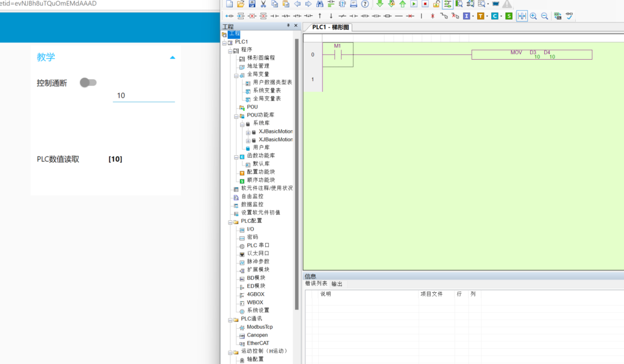Click the green S sequence block icon
The height and width of the screenshot is (364, 624).
pyautogui.click(x=509, y=16)
